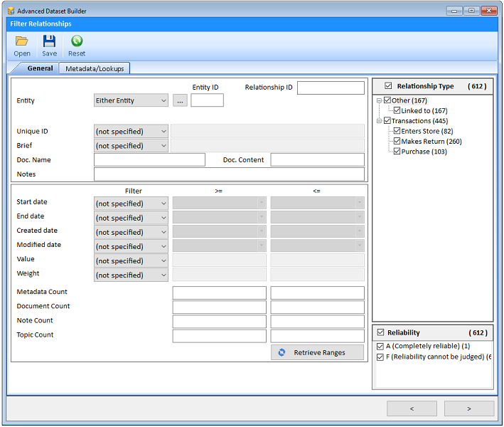
Task: Open the Start date filter dropdown
Action: (132, 204)
